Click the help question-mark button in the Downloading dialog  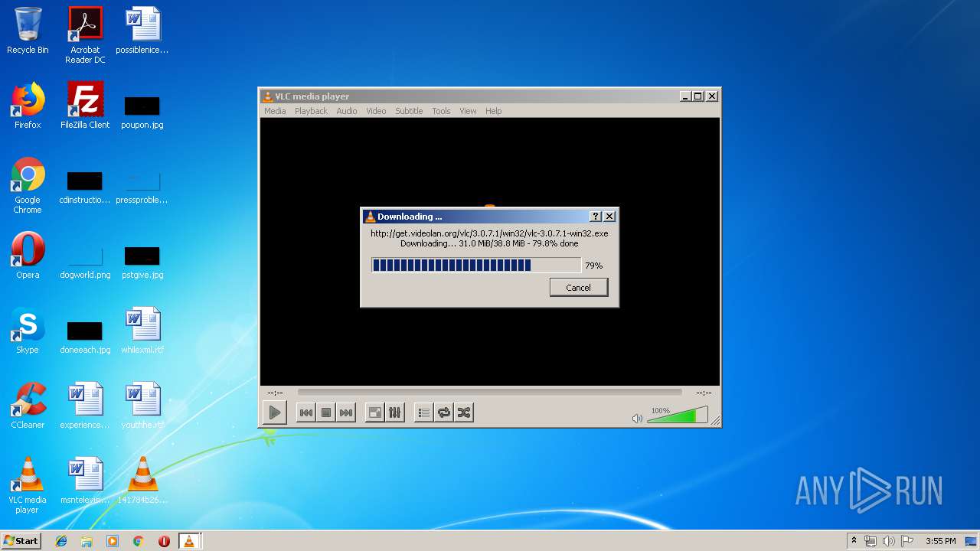point(596,217)
